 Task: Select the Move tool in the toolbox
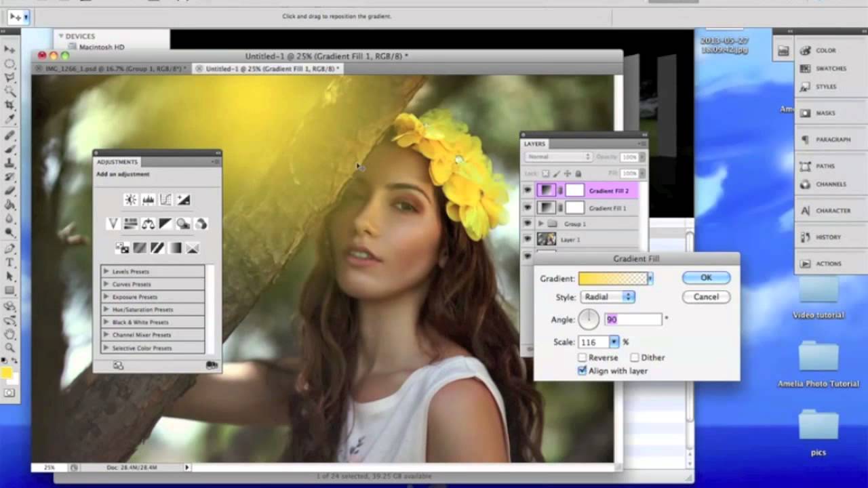[9, 49]
